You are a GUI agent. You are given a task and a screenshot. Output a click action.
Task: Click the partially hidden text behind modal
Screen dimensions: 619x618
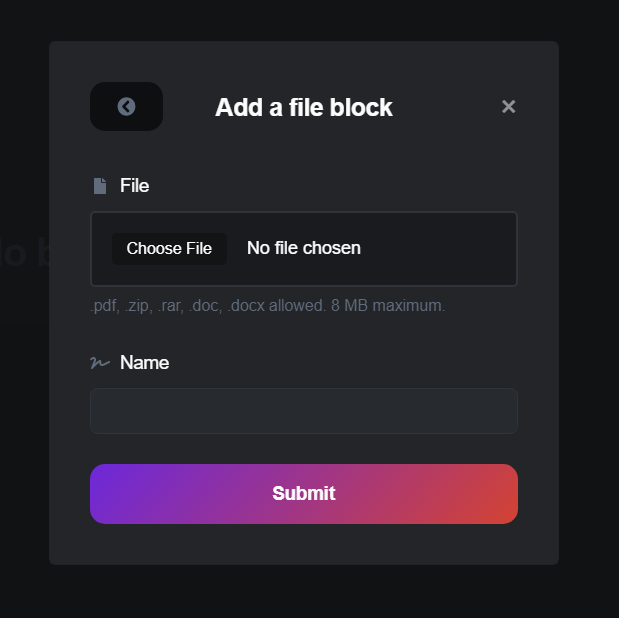click(22, 254)
